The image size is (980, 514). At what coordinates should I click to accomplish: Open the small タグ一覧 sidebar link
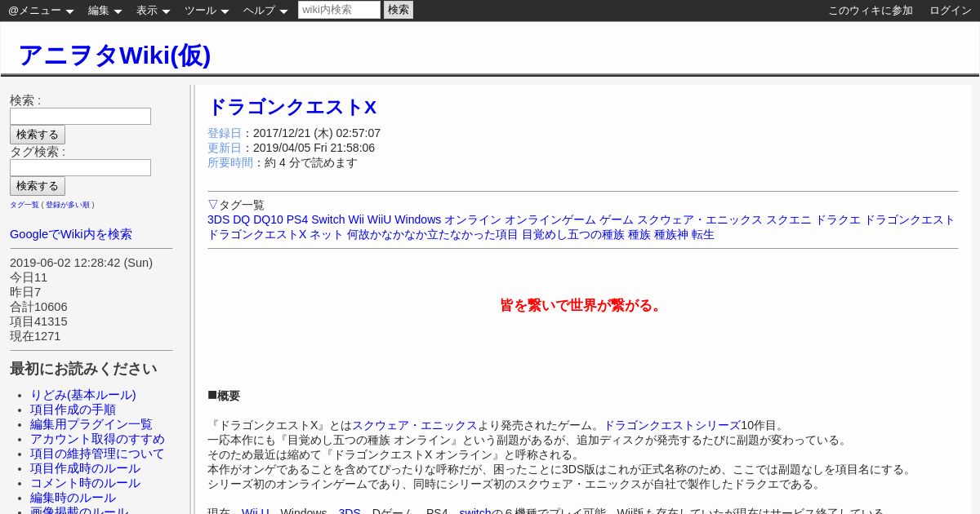tap(24, 205)
